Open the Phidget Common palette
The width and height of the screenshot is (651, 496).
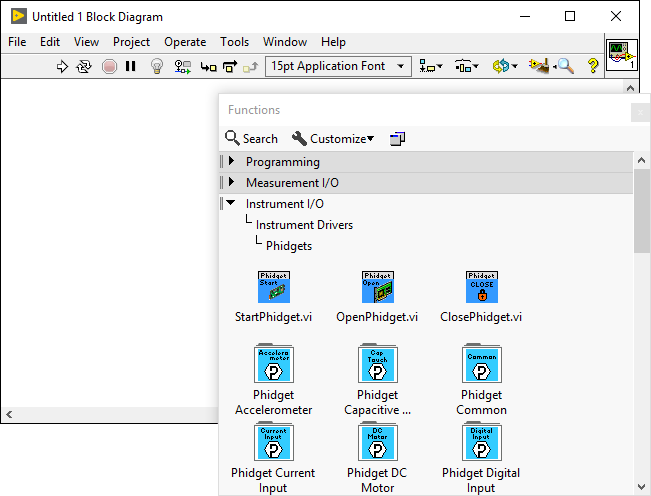(x=482, y=364)
